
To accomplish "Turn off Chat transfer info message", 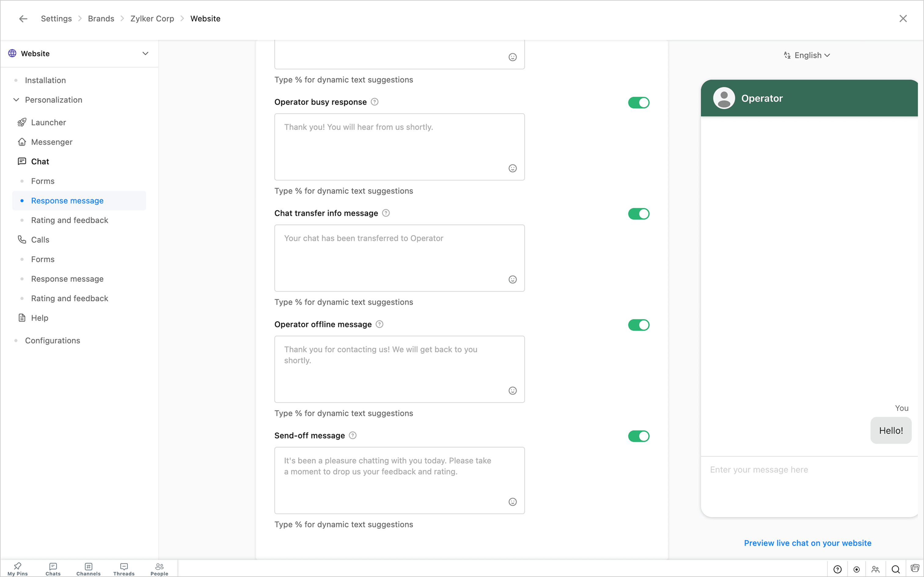I will tap(639, 214).
